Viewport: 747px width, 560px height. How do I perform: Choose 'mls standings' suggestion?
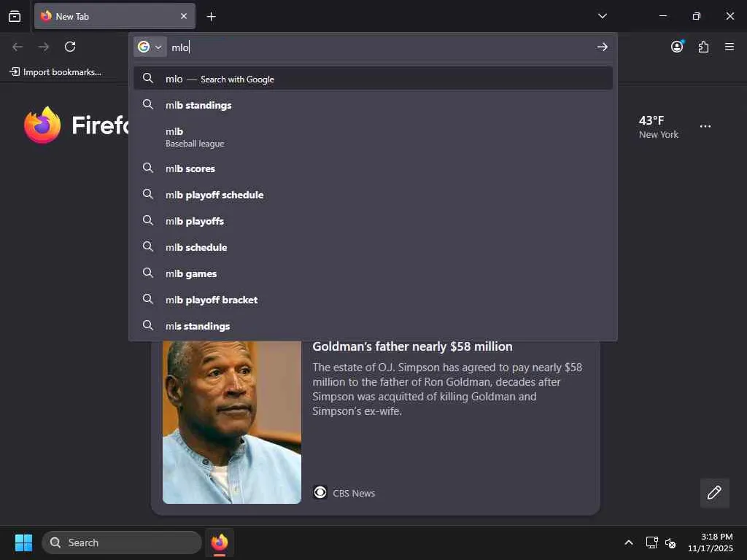point(373,325)
